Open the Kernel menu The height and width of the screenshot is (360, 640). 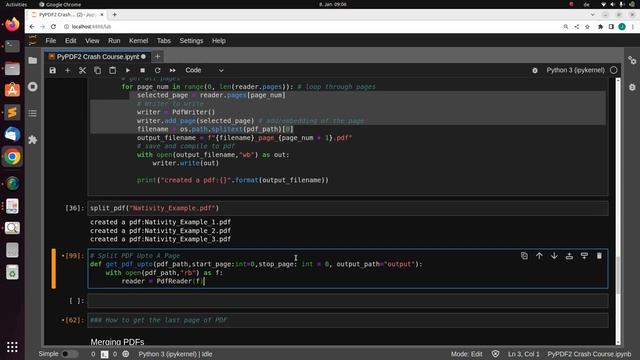pos(138,41)
